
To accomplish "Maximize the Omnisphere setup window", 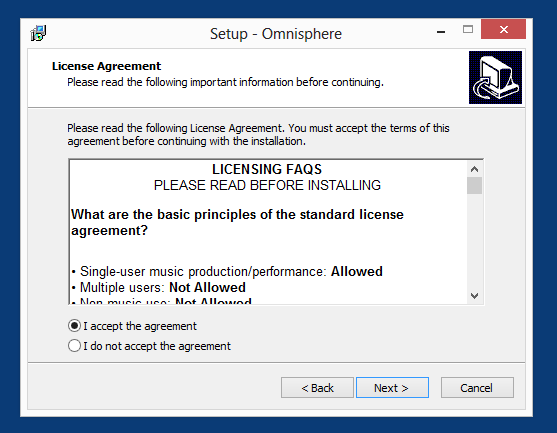I will [468, 29].
